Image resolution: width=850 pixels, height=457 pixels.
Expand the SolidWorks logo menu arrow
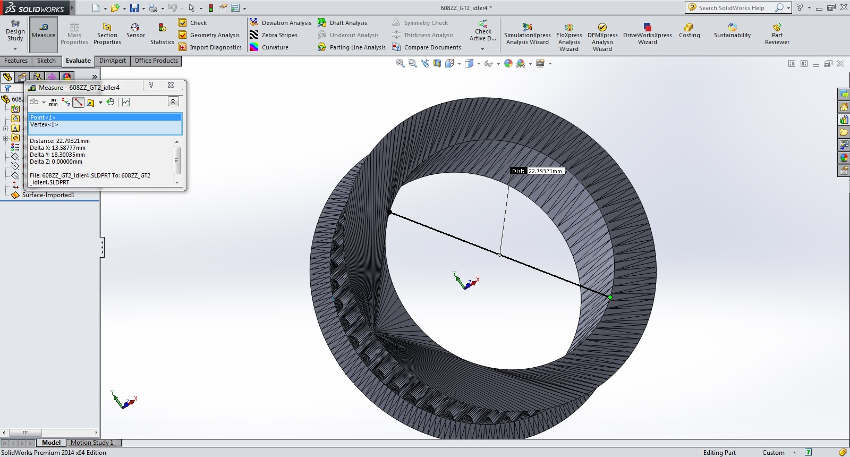coord(73,8)
